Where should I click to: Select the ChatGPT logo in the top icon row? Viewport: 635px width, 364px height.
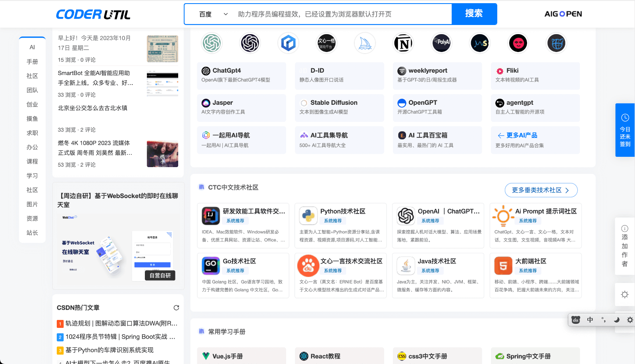212,43
